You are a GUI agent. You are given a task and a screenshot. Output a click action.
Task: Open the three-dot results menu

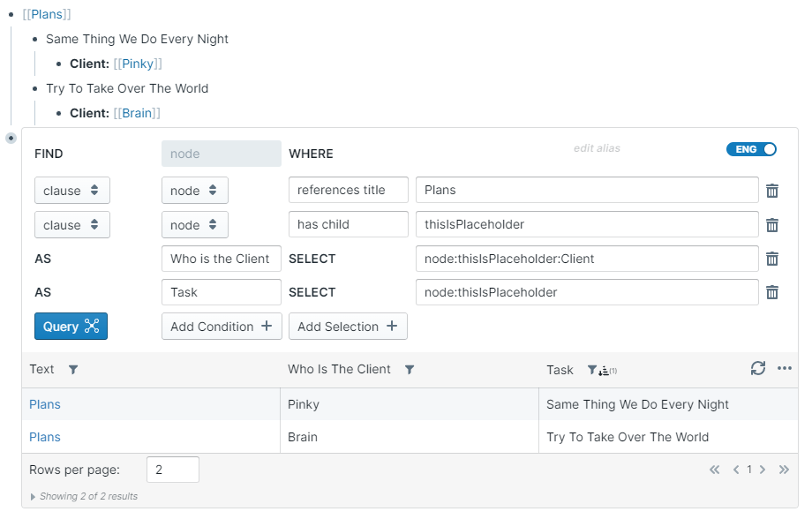(785, 369)
